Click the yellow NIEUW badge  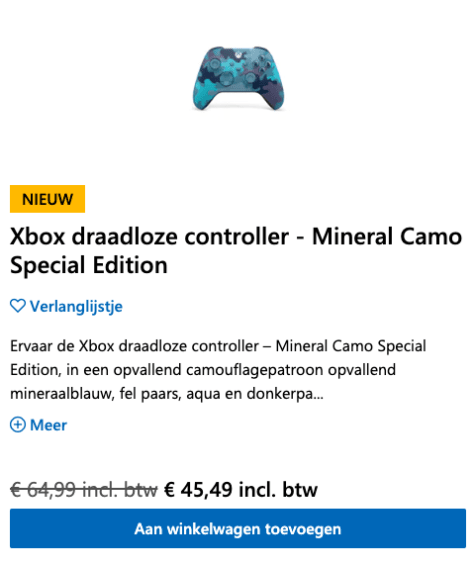(47, 199)
